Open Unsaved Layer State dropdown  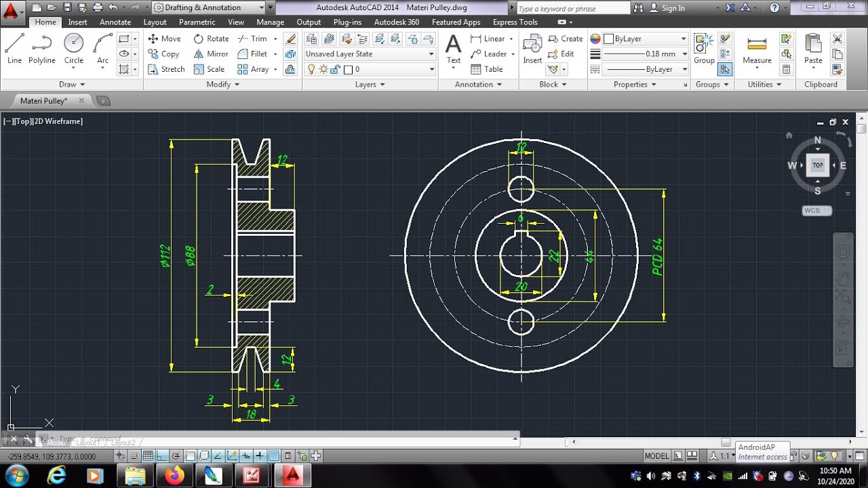370,54
